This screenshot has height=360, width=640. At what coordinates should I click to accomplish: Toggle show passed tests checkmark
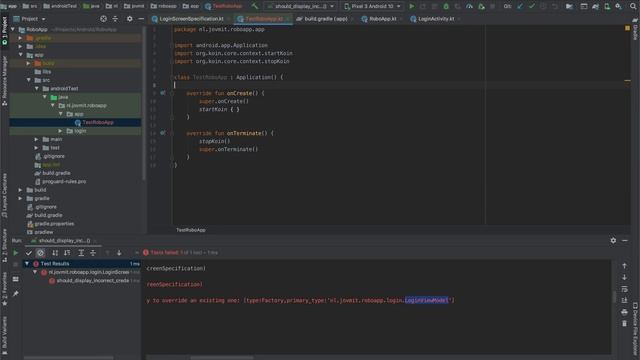coord(29,253)
